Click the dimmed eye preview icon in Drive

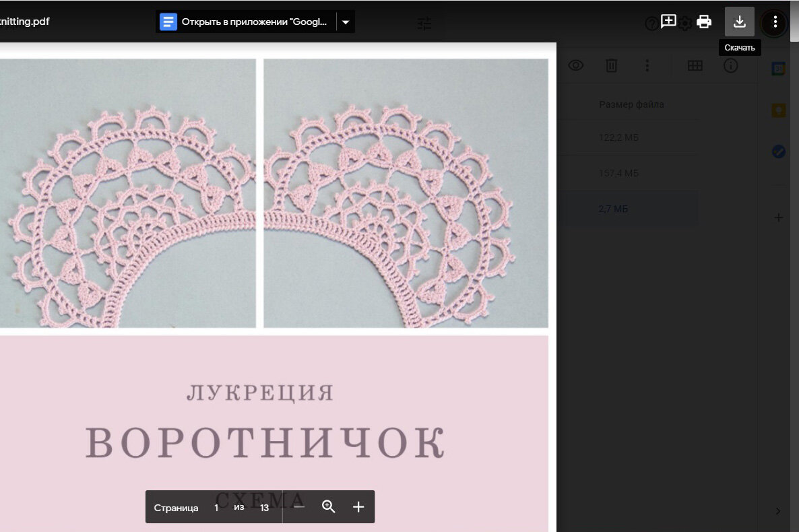576,65
